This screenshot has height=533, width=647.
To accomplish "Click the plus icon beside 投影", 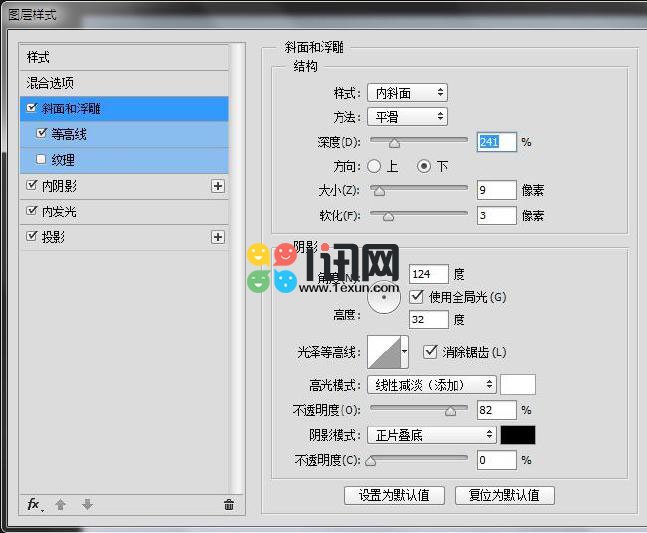I will [x=218, y=237].
